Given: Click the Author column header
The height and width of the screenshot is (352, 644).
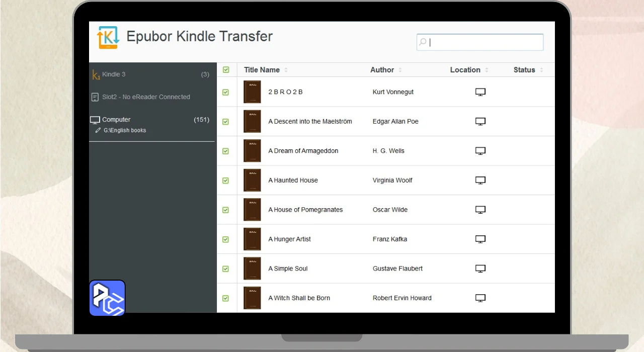Looking at the screenshot, I should tap(382, 70).
